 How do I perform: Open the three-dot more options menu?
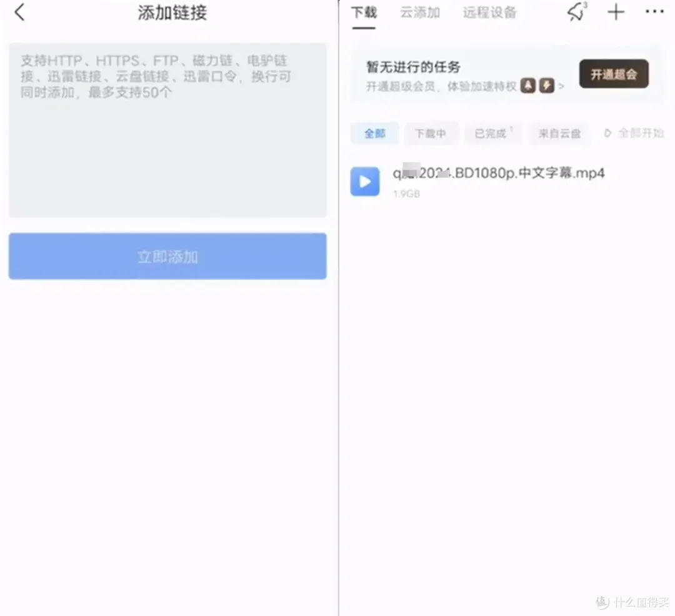coord(654,12)
